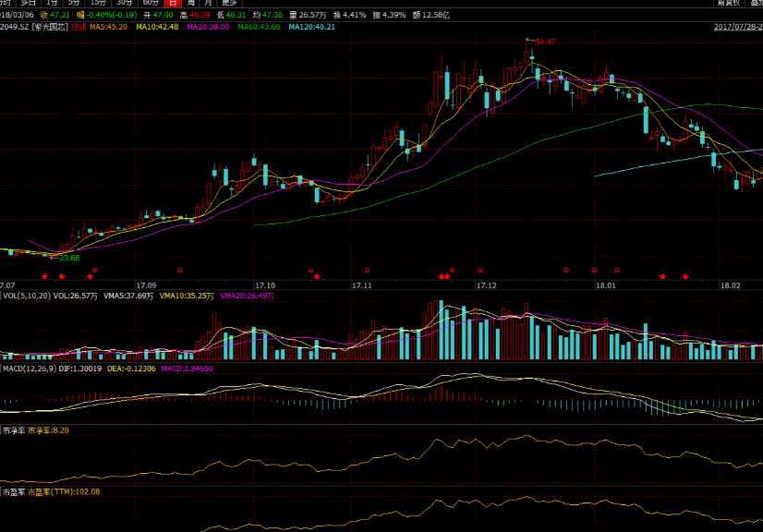
Task: Switch to the 周 weekly chart tab
Action: [189, 4]
